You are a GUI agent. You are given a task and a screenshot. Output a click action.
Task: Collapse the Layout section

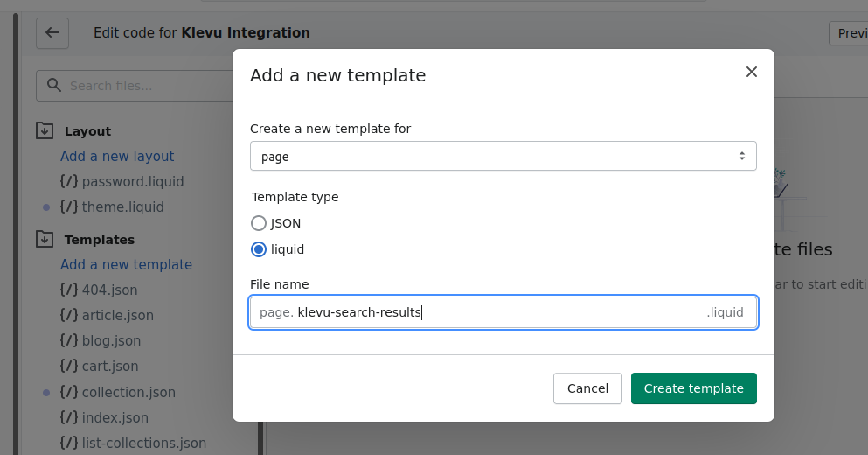pos(87,131)
